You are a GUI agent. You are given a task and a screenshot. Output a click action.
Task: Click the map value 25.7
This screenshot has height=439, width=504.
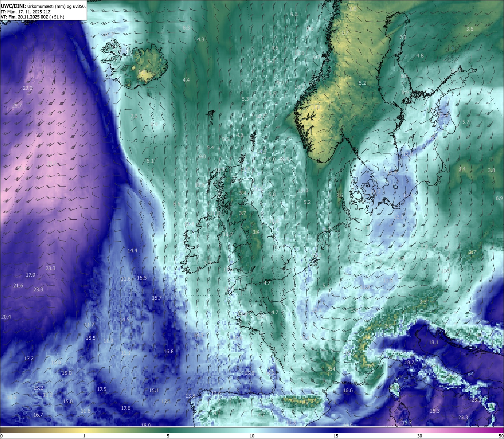tap(17, 106)
